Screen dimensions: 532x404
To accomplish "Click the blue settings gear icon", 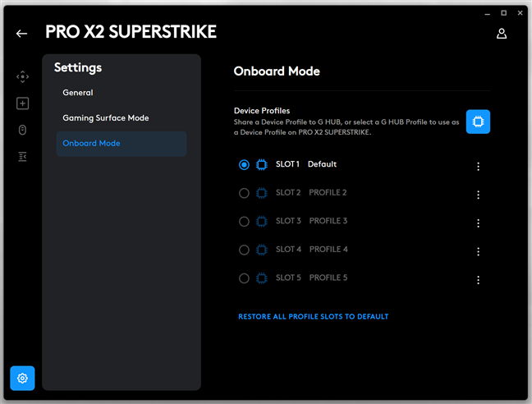I will (22, 378).
